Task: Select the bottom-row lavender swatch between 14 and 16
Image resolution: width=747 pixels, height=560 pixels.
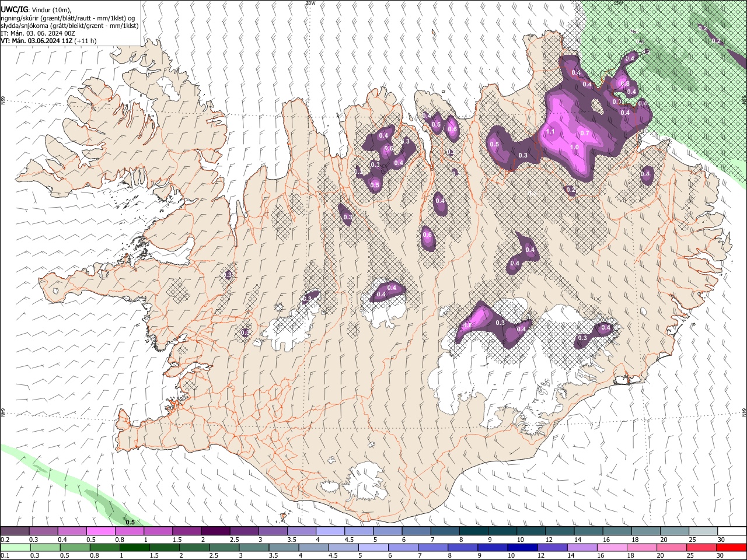Action: pos(581,547)
